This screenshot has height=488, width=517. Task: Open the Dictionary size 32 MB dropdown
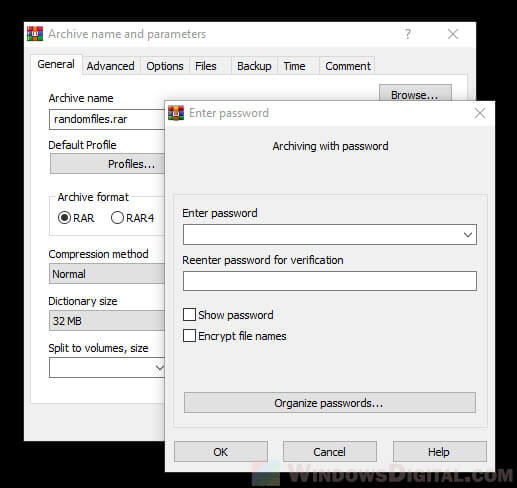coord(107,321)
